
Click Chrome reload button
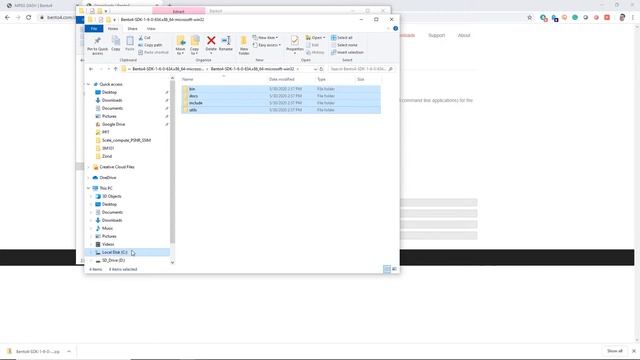29,17
